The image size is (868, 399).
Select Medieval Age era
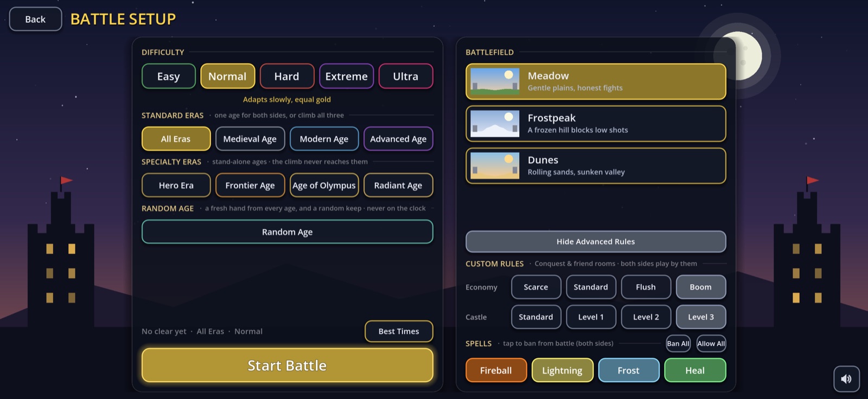[250, 139]
